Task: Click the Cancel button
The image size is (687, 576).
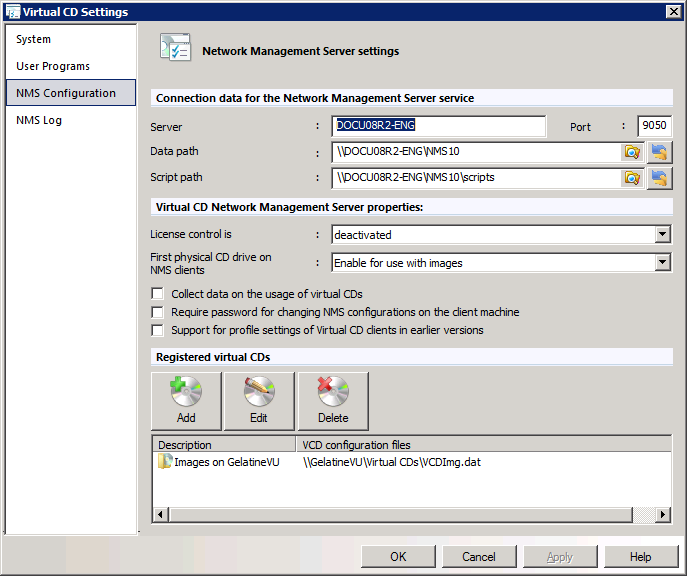Action: pyautogui.click(x=479, y=557)
